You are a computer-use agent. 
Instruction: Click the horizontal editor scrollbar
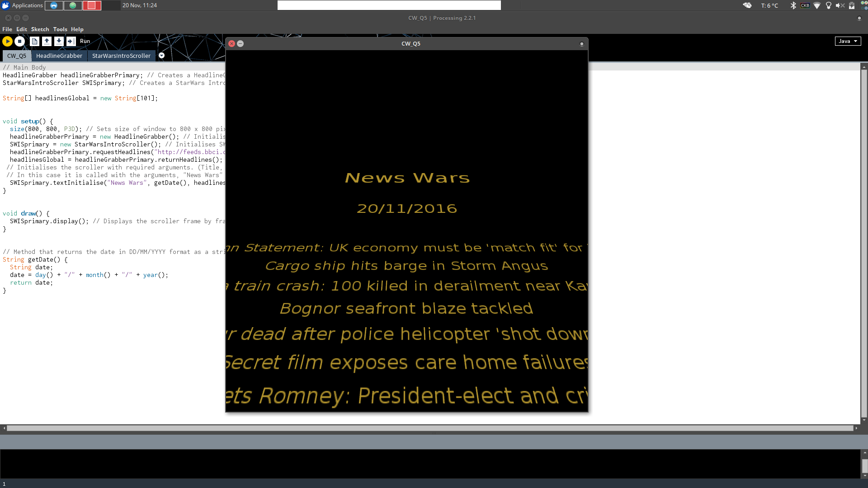pyautogui.click(x=429, y=428)
